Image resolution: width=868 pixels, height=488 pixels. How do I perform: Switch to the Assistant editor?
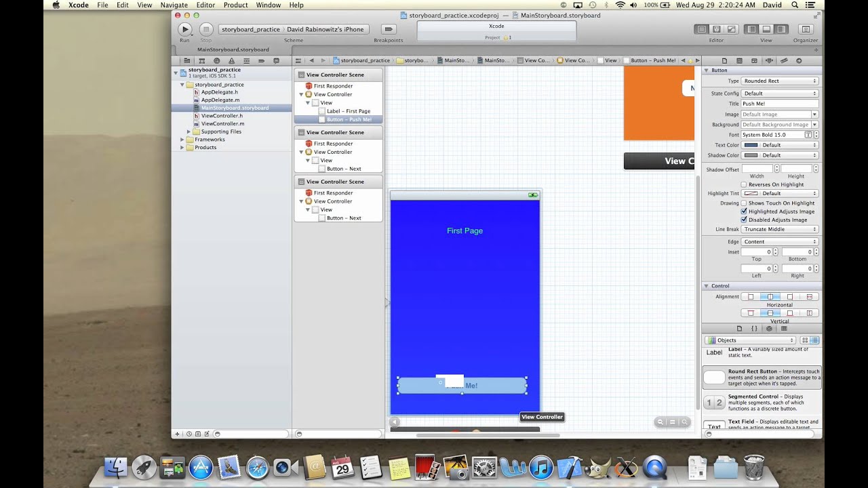717,29
